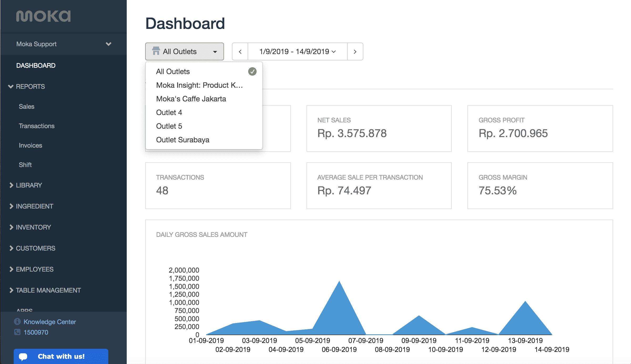
Task: Choose Moka's Caffe Jakarta outlet
Action: click(x=204, y=99)
